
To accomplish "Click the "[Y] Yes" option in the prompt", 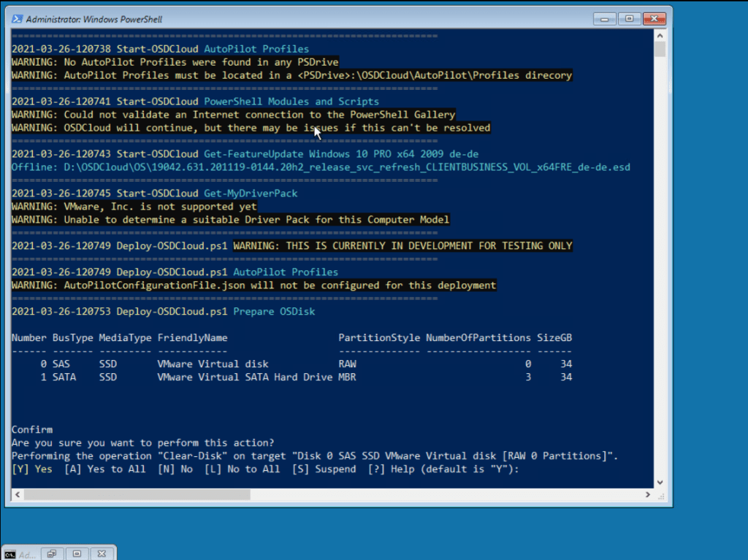I will coord(32,469).
